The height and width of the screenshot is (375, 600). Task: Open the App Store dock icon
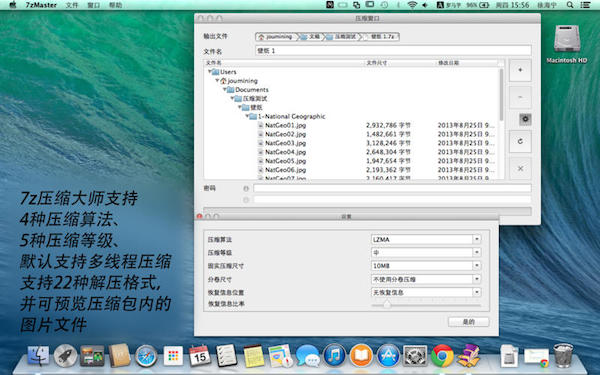tap(388, 355)
